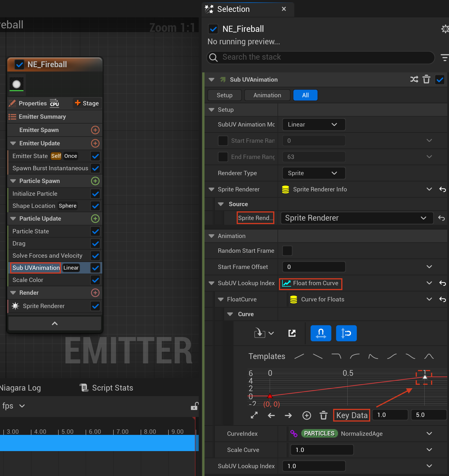Switch to the Setup filter tab
The width and height of the screenshot is (449, 476).
click(224, 95)
